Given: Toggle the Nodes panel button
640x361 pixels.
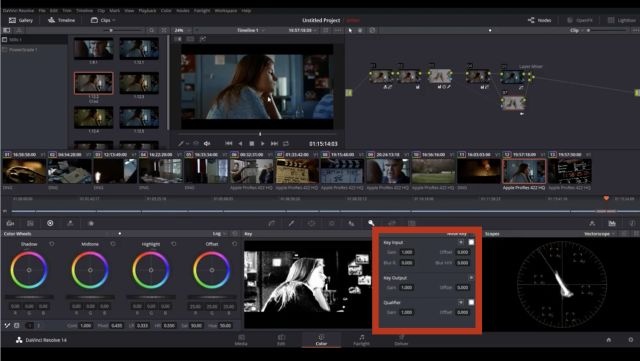Looking at the screenshot, I should 540,20.
